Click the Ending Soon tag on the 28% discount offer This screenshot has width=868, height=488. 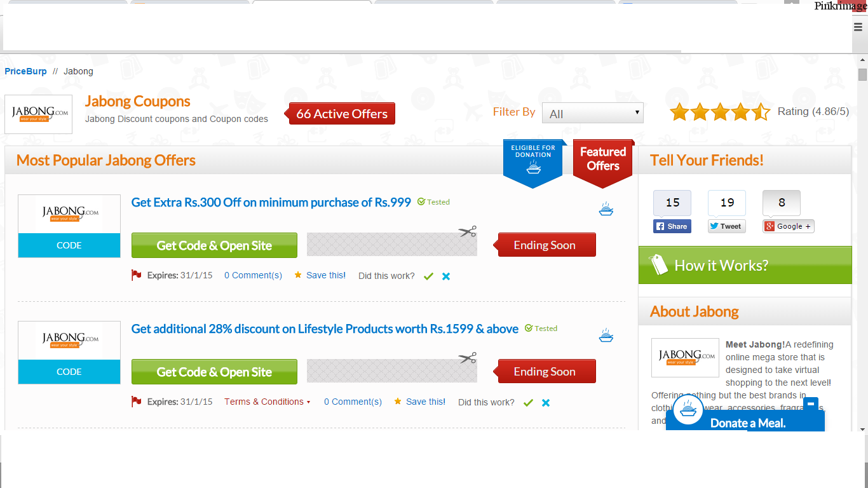tap(545, 371)
